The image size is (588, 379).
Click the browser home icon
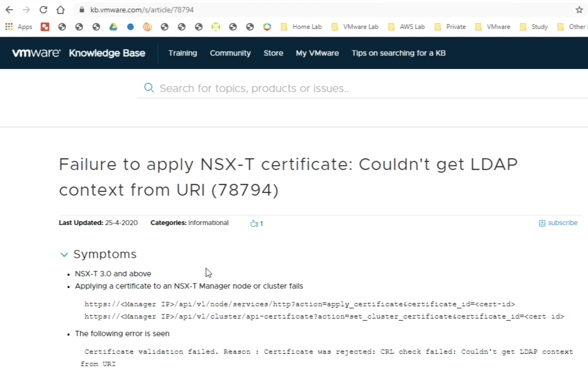(60, 10)
